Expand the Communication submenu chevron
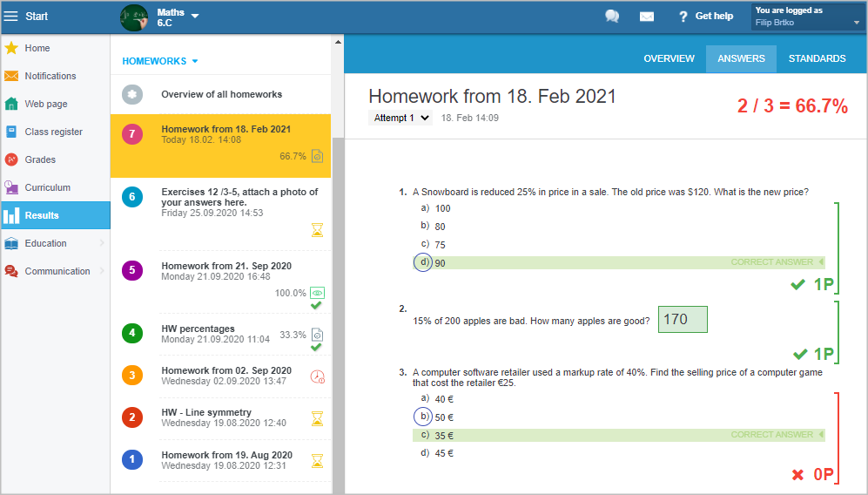 [x=102, y=270]
